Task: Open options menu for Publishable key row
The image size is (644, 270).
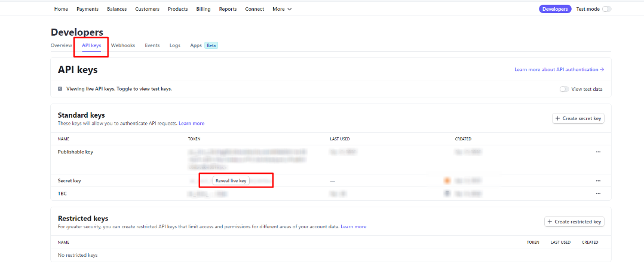Action: 598,152
